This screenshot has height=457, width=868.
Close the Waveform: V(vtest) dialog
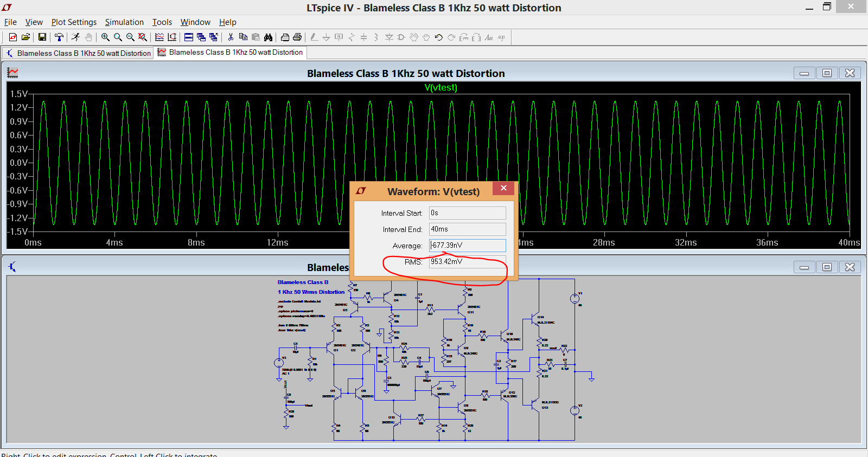[503, 188]
